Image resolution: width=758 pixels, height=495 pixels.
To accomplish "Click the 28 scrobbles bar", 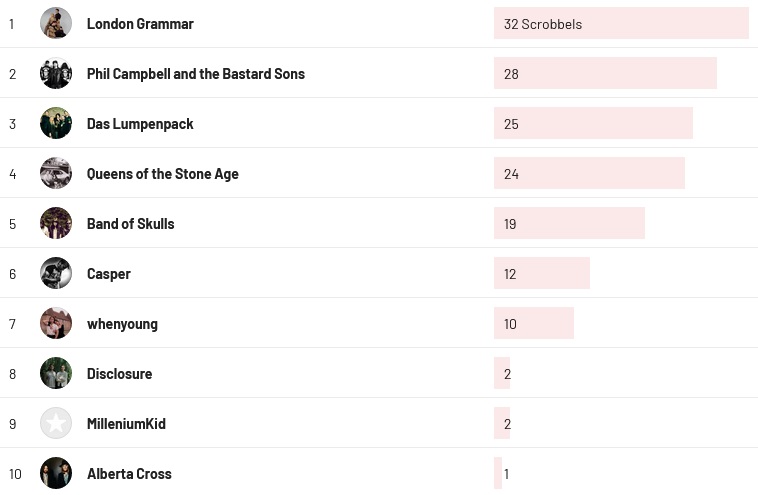I will [x=604, y=73].
